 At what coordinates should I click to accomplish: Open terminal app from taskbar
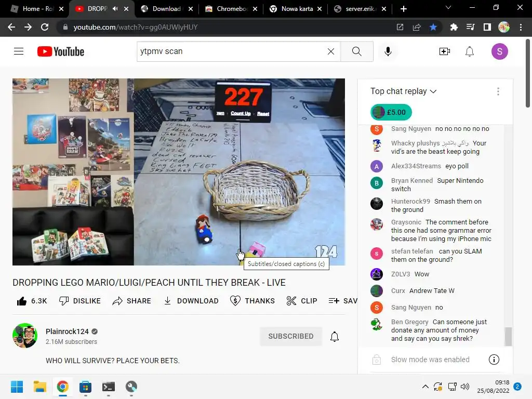[x=109, y=387]
